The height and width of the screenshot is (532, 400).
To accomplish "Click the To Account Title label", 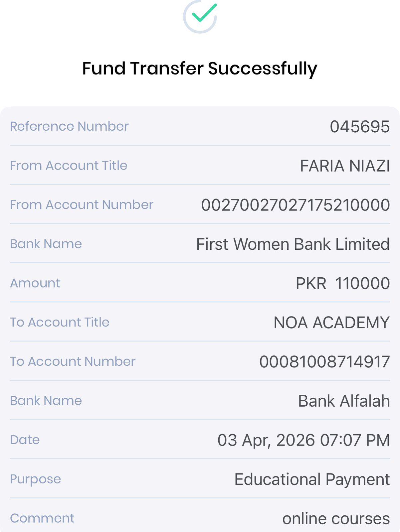I will (60, 322).
